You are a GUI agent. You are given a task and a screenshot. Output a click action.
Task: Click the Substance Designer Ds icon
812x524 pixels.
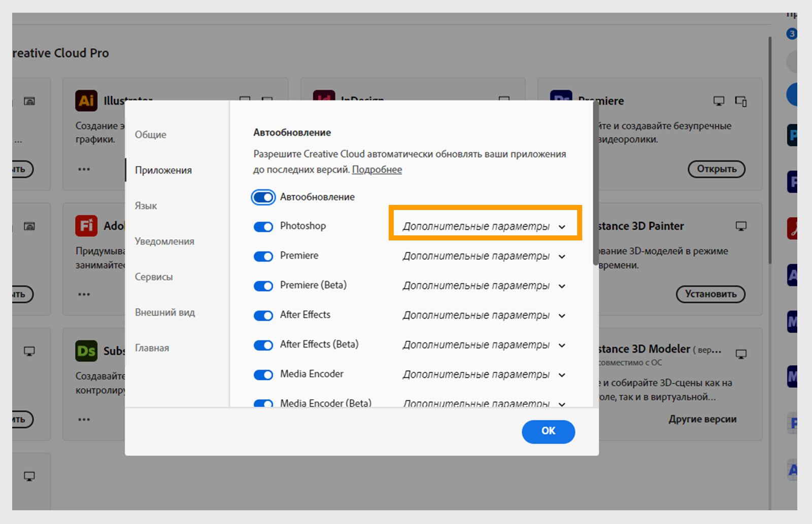86,351
